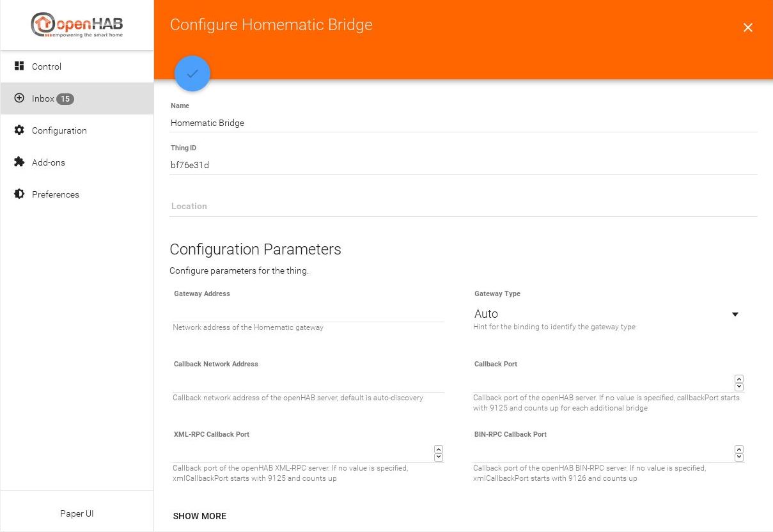
Task: Decrease the XML-RPC Callback Port value
Action: pos(439,457)
